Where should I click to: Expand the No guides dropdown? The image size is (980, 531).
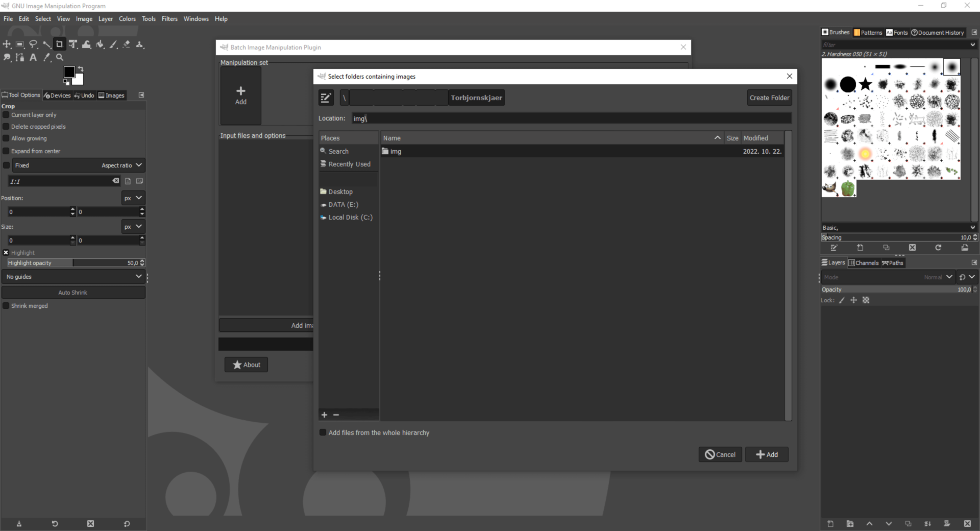click(x=73, y=277)
